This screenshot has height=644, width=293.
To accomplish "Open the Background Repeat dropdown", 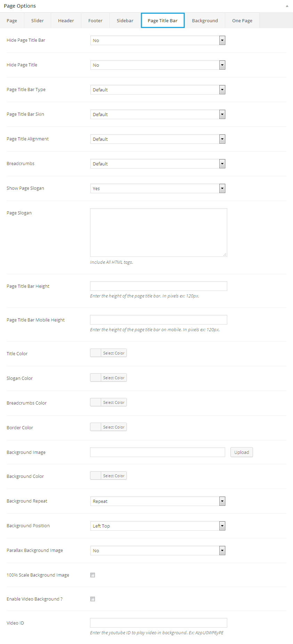I will tap(157, 501).
